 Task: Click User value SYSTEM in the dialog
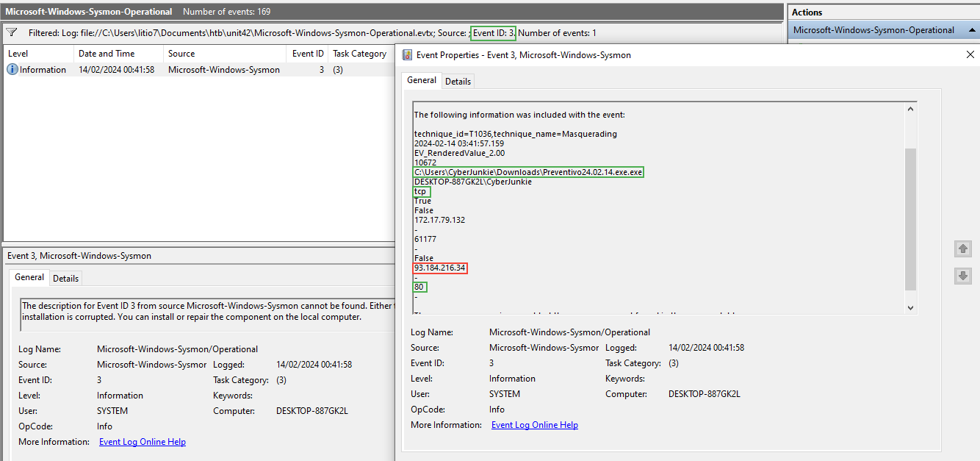tap(505, 394)
